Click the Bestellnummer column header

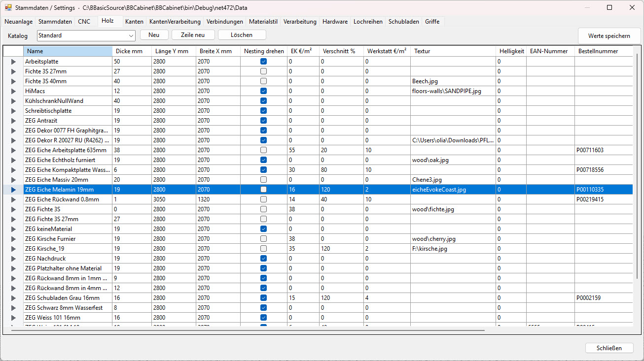pos(604,51)
